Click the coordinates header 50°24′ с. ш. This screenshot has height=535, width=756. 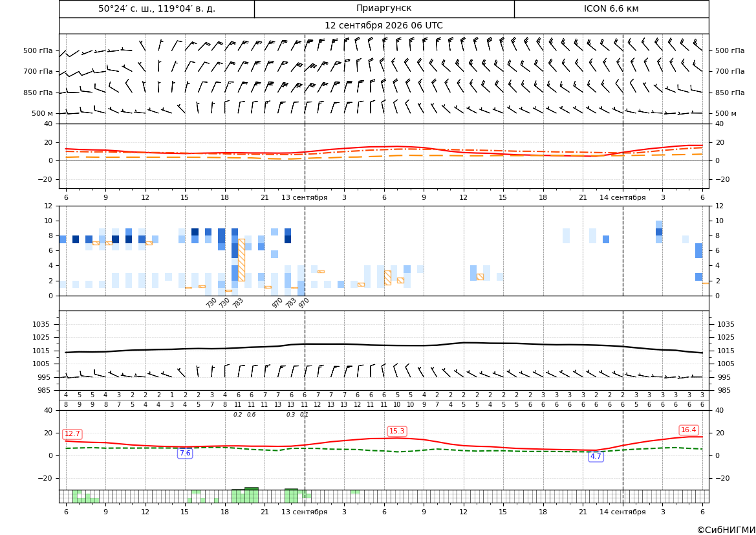point(157,8)
